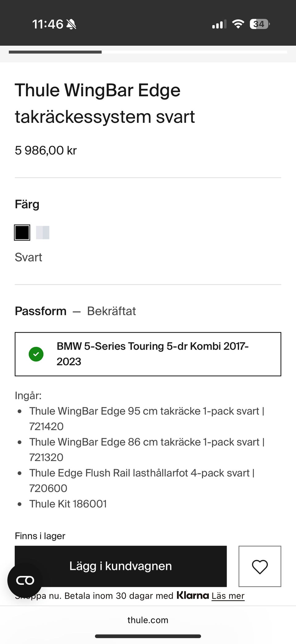Viewport: 296px width, 644px height.
Task: Tap the Wi-Fi status icon
Action: (238, 24)
